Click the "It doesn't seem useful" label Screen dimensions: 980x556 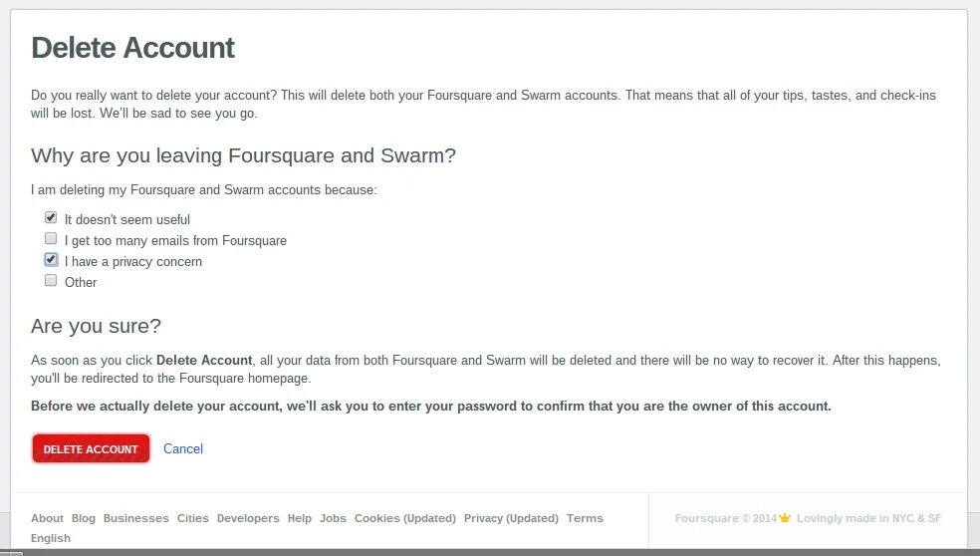127,219
